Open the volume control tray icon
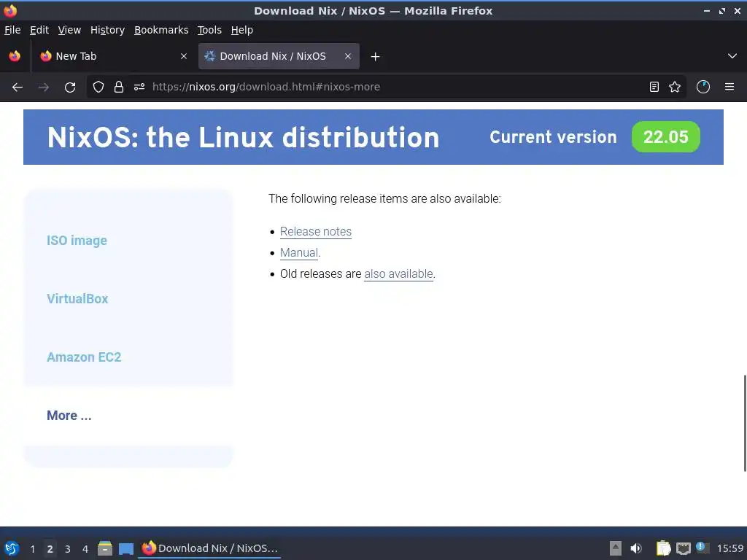The height and width of the screenshot is (560, 747). (636, 548)
